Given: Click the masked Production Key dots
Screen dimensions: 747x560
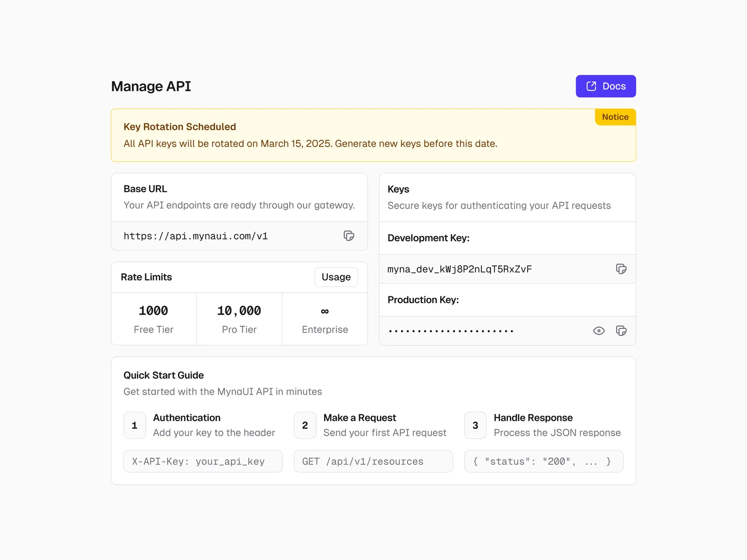Looking at the screenshot, I should click(451, 331).
